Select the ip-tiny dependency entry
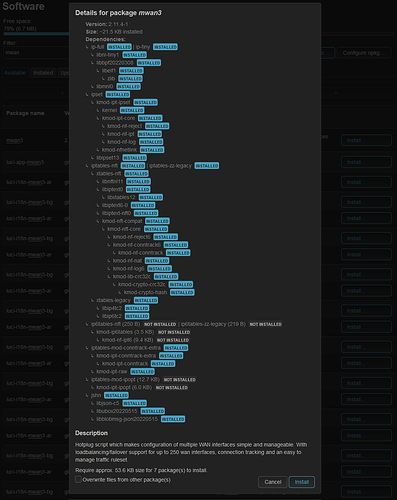This screenshot has width=397, height=500. click(x=143, y=47)
